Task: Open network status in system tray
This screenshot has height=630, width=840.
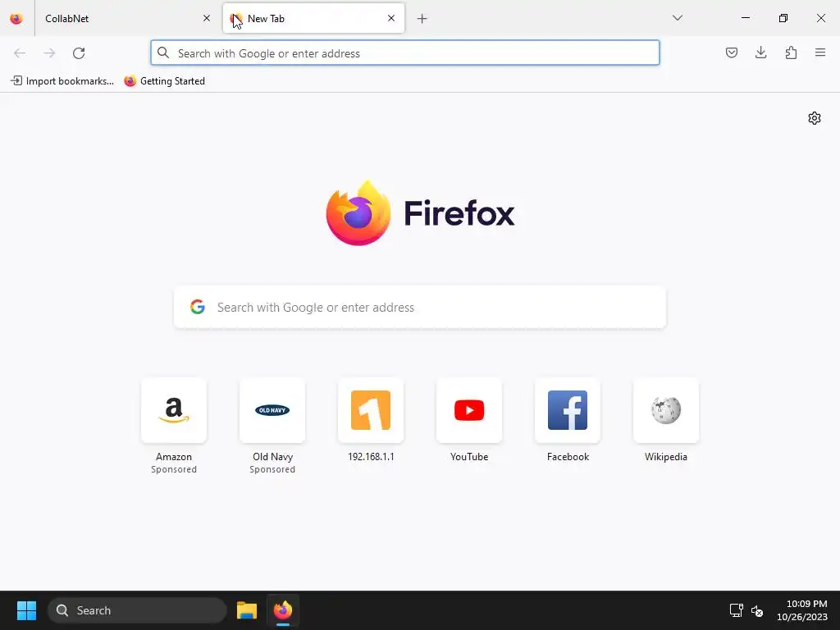Action: 736,610
